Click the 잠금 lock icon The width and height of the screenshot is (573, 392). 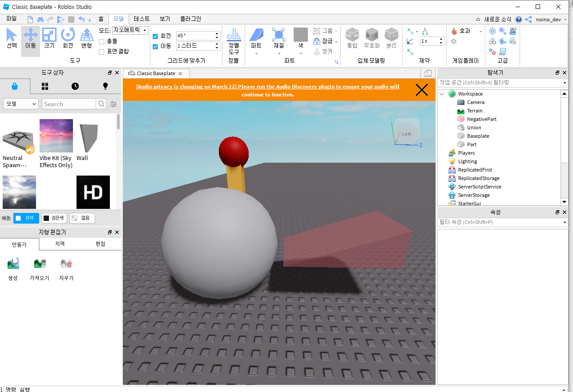click(x=317, y=41)
